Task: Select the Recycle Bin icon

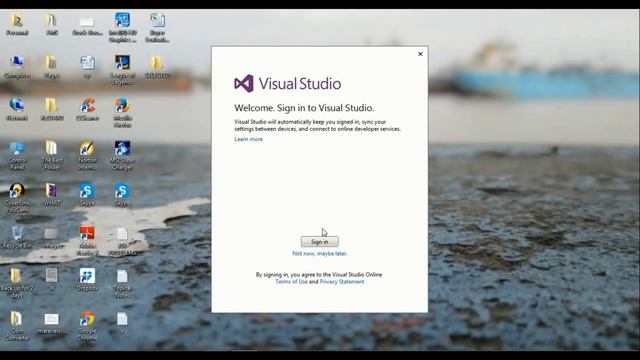Action: 17,238
